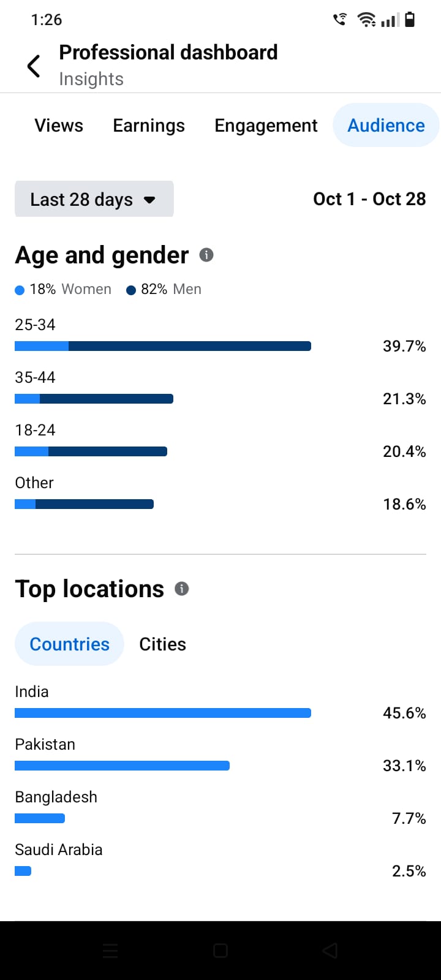Switch to the Views tab
Viewport: 441px width, 980px height.
[x=59, y=126]
